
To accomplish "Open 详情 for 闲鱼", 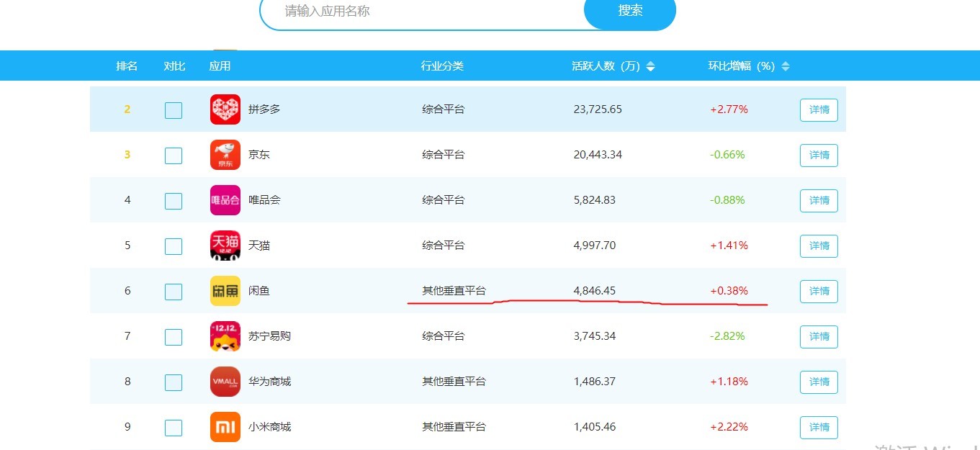I will point(819,292).
